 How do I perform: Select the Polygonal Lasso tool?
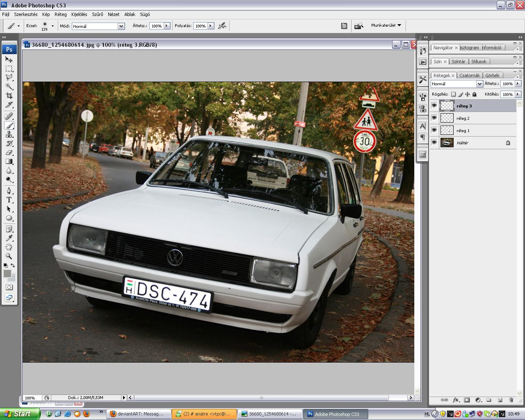[9, 77]
